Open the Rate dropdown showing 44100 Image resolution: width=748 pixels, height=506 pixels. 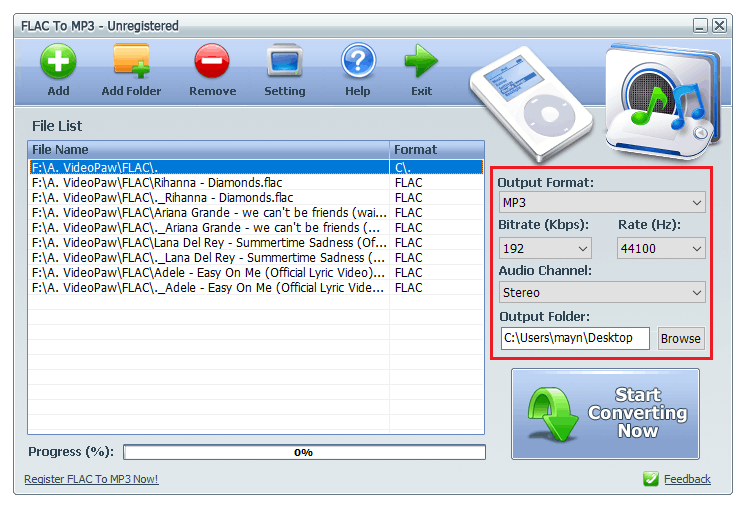[661, 248]
